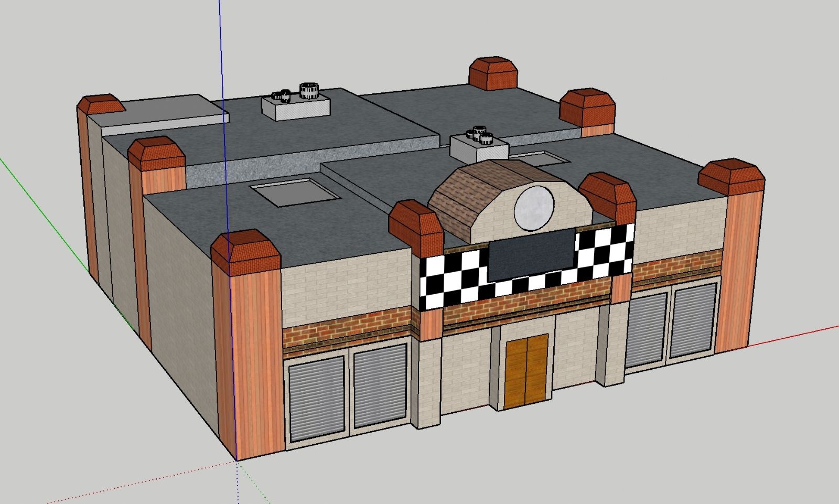The height and width of the screenshot is (504, 839).
Task: Click the circular window on the arched gable
Action: pos(534,208)
